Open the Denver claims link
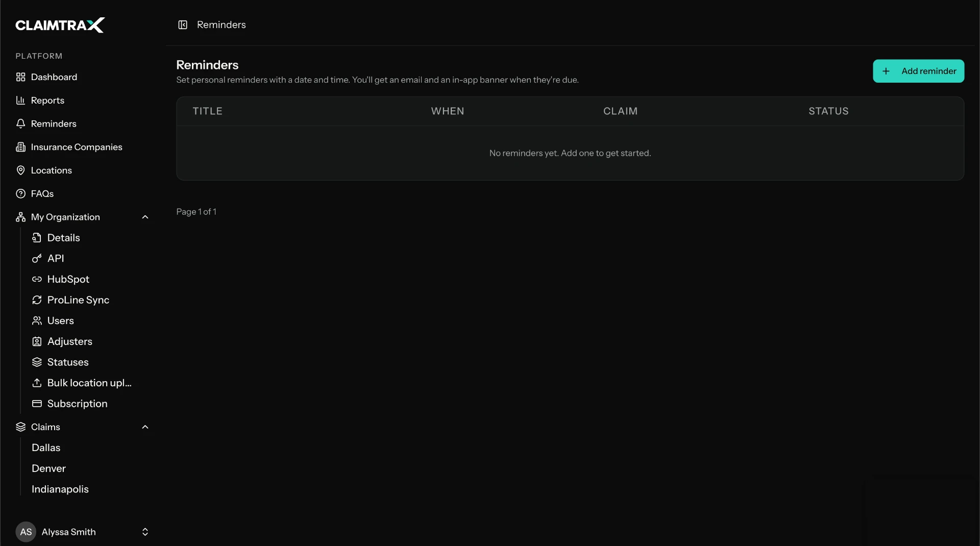This screenshot has width=980, height=546. coord(48,468)
